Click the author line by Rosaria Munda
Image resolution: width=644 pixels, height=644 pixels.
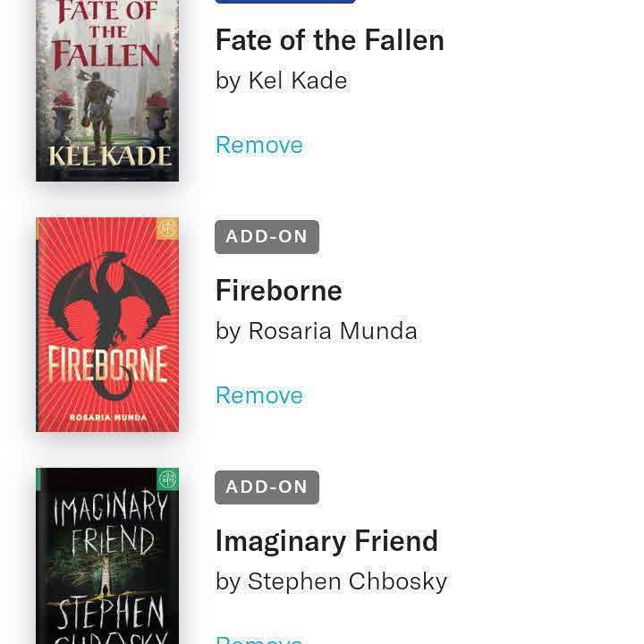tap(317, 331)
